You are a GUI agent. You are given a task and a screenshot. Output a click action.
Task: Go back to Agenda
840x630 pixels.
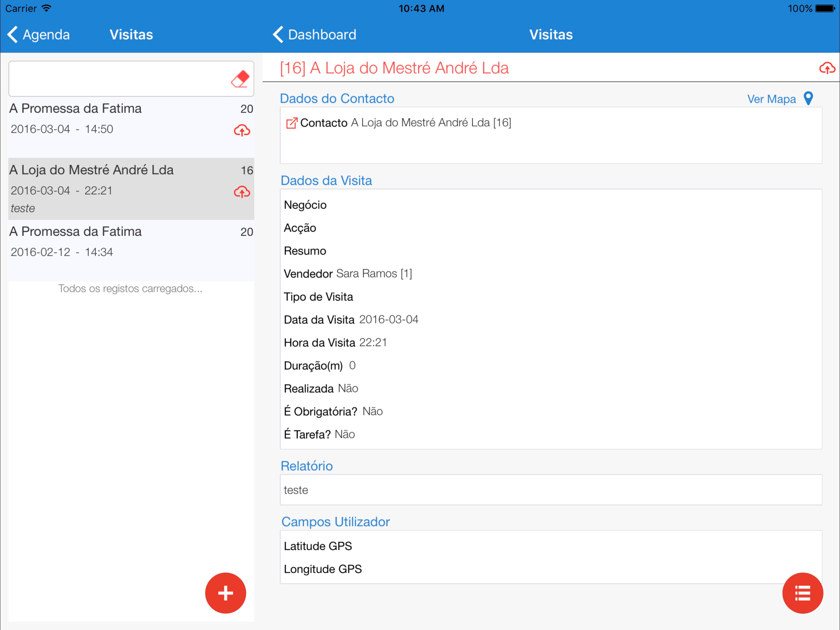pyautogui.click(x=39, y=34)
